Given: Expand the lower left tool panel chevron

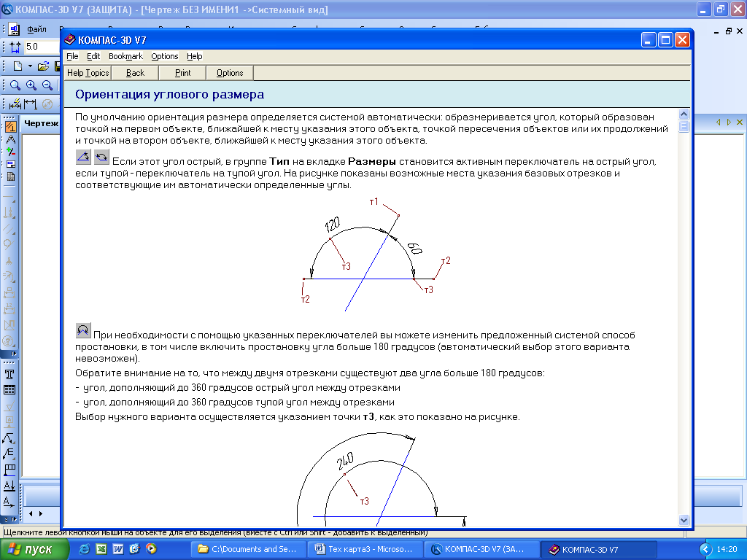Looking at the screenshot, I should coord(13,519).
